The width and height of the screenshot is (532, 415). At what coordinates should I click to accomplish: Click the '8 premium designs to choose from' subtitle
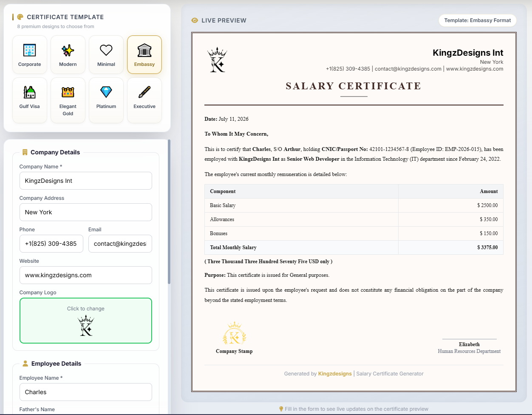pos(56,26)
